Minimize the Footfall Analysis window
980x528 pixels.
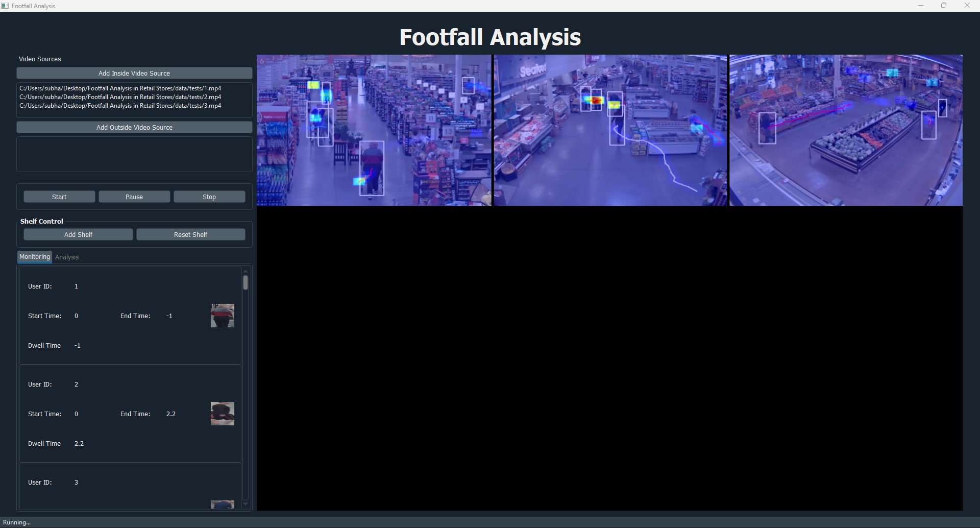(921, 6)
